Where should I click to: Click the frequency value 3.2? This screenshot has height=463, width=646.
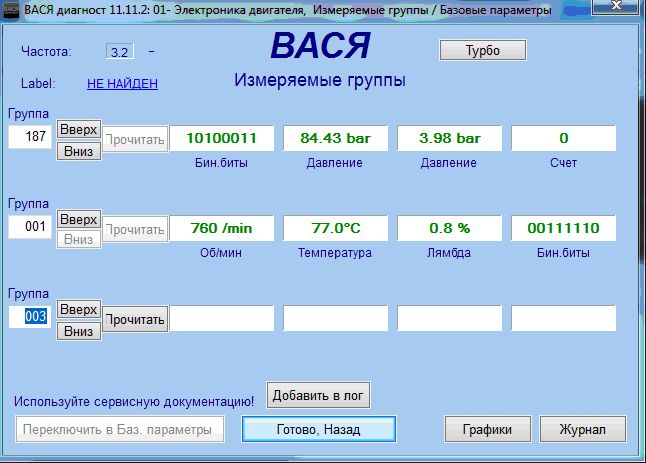pos(119,52)
